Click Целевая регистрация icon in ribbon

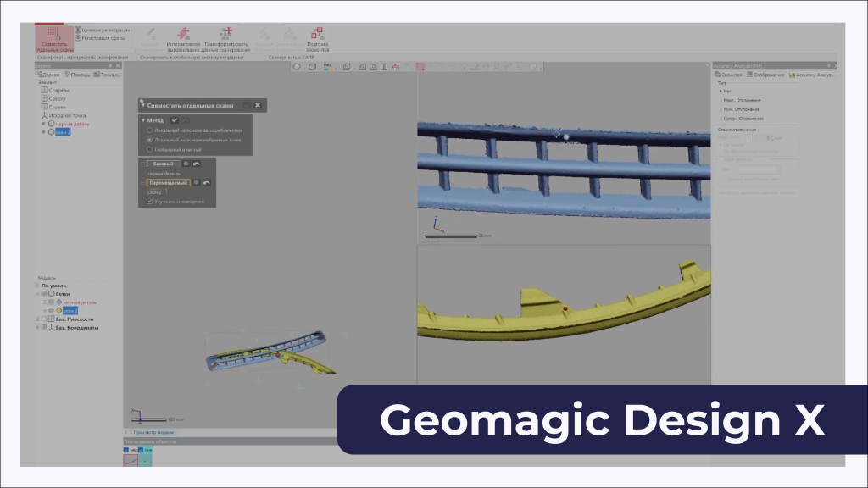click(78, 30)
